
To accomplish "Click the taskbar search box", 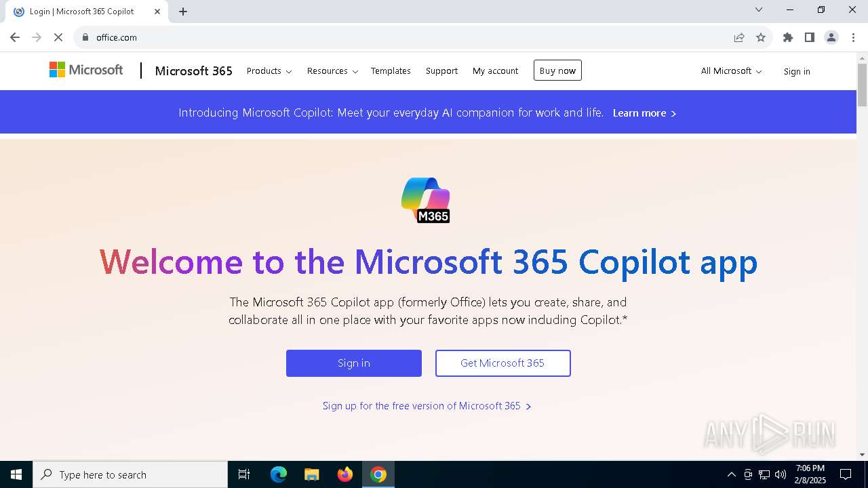I will coord(130,474).
